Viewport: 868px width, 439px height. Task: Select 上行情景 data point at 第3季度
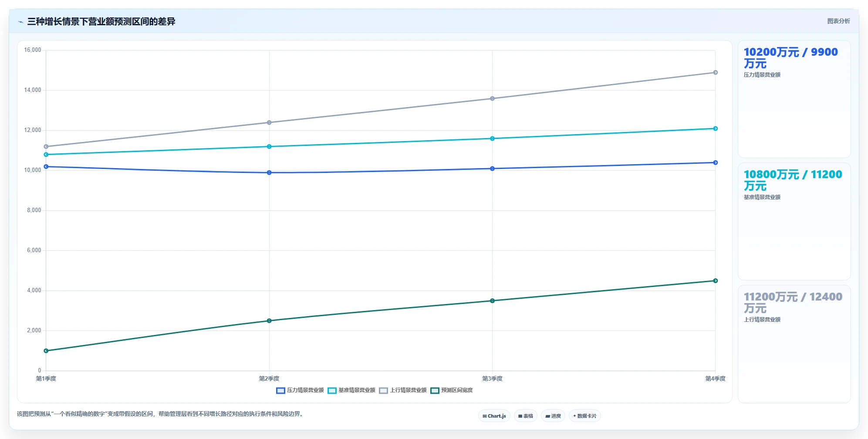493,98
